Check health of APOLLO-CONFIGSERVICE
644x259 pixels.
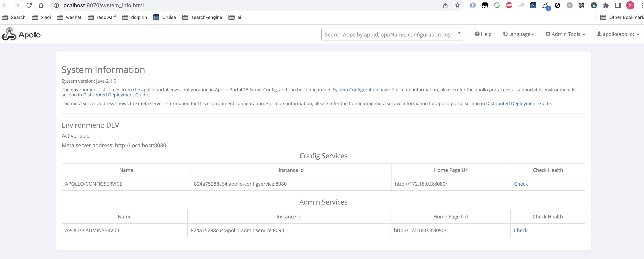coord(521,184)
